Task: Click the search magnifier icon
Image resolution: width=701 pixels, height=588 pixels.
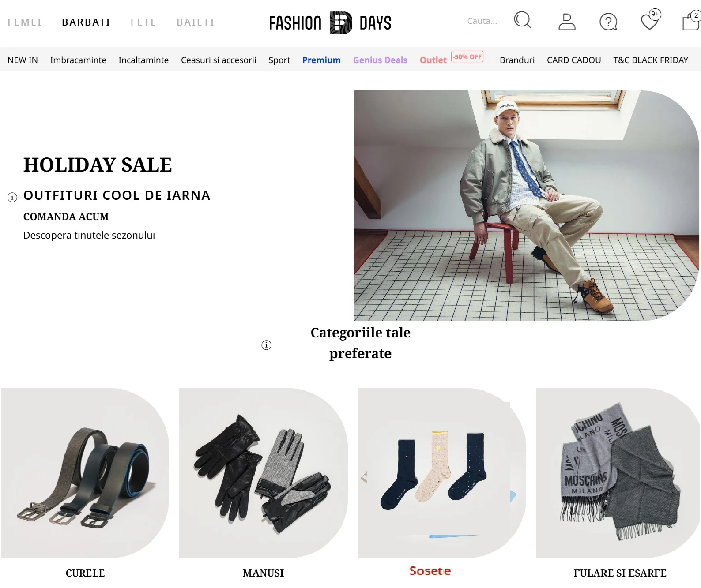Action: coord(522,20)
